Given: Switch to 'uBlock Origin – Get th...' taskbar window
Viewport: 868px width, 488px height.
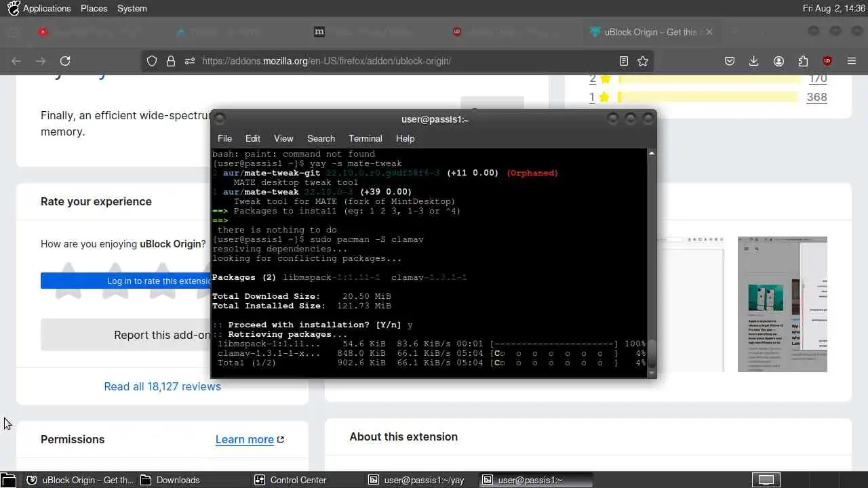Looking at the screenshot, I should pyautogui.click(x=81, y=480).
